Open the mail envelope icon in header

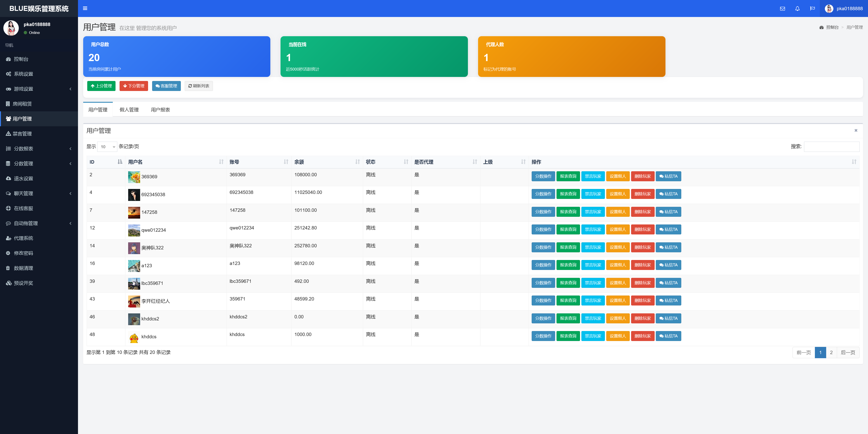point(782,8)
